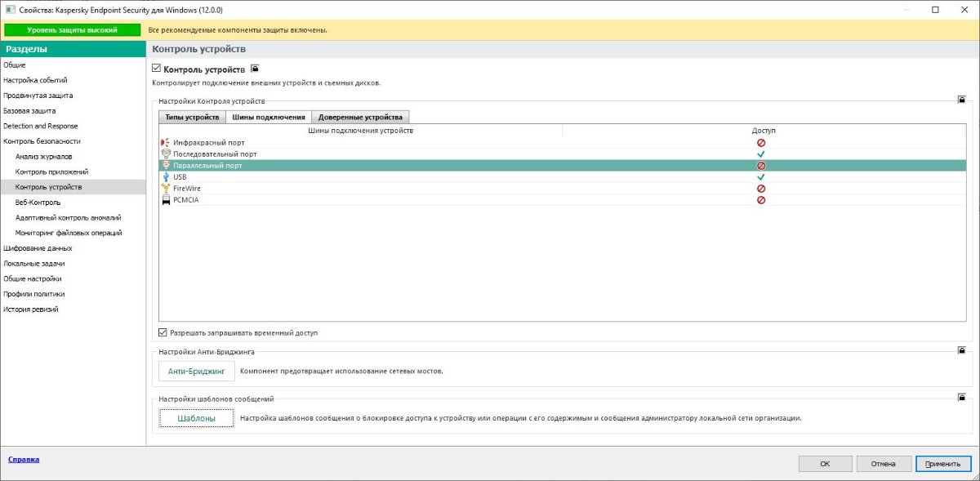980x481 pixels.
Task: Toggle blocked access icon for Параллельный порт
Action: 761,165
